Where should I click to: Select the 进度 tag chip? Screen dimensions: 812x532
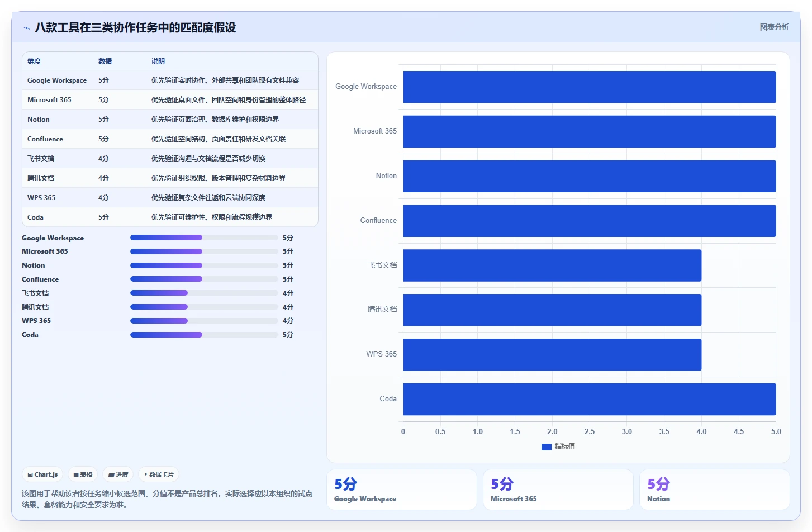[x=118, y=474]
